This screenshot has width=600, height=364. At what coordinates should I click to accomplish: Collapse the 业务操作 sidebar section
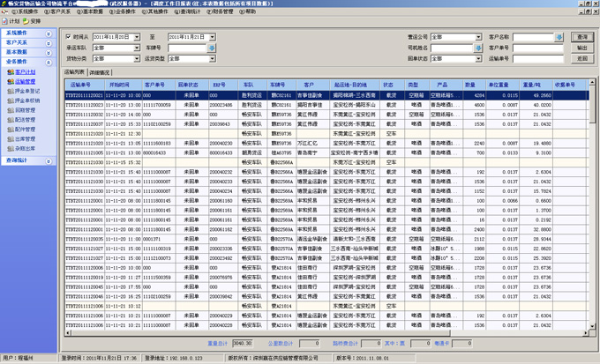coord(49,63)
